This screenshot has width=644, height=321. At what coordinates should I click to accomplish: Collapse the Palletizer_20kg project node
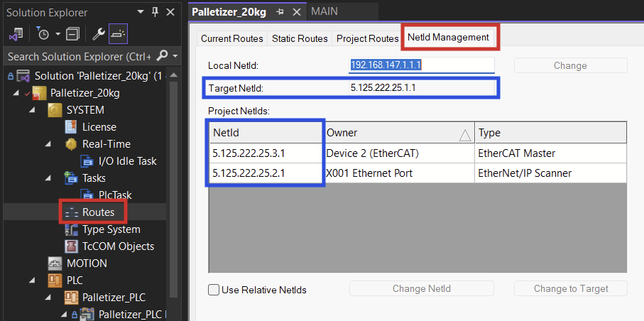click(x=16, y=93)
